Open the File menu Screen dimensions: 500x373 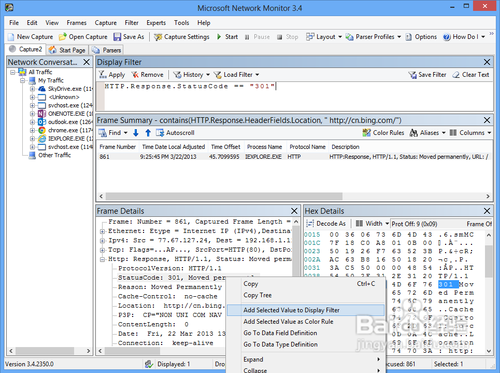tap(14, 23)
